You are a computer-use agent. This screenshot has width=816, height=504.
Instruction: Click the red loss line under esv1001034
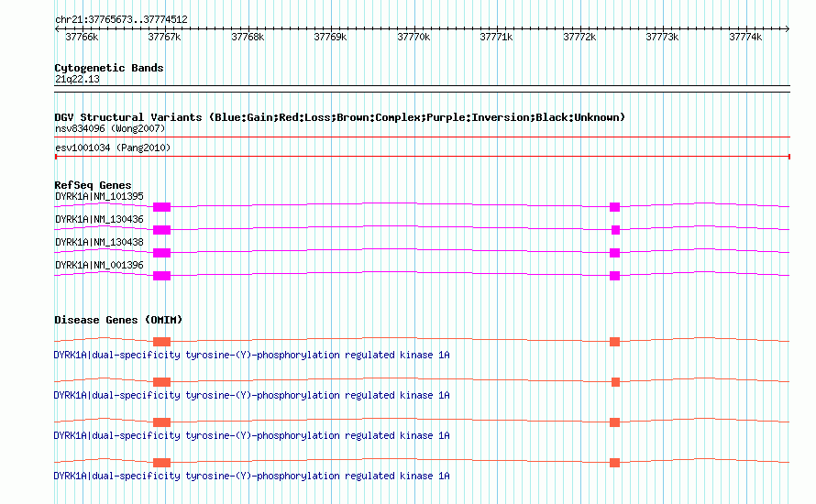point(422,157)
